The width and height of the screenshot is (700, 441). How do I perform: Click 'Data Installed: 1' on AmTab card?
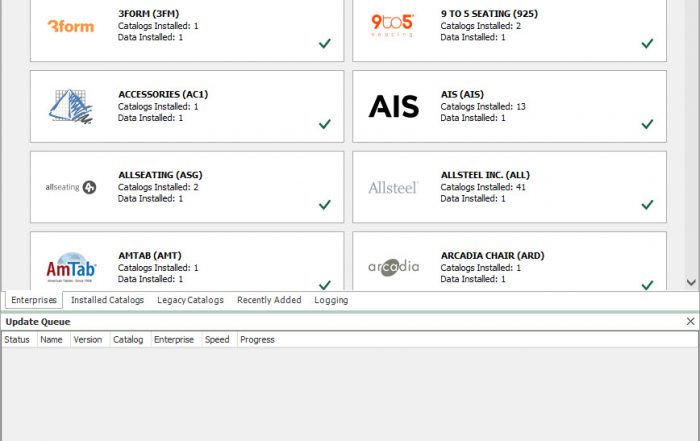(150, 279)
